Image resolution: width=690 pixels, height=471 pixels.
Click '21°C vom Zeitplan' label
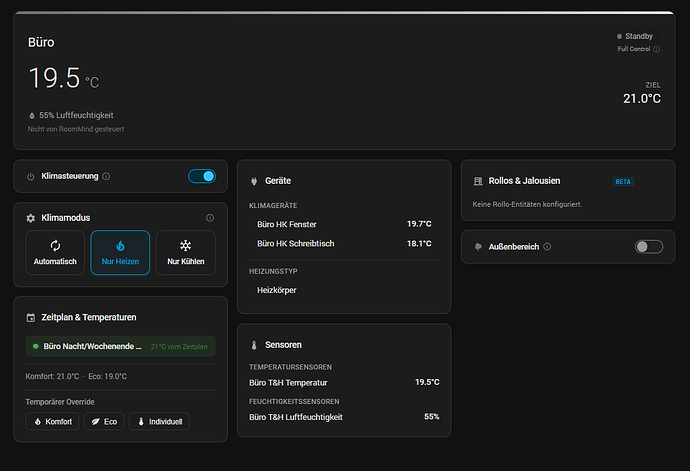click(179, 346)
